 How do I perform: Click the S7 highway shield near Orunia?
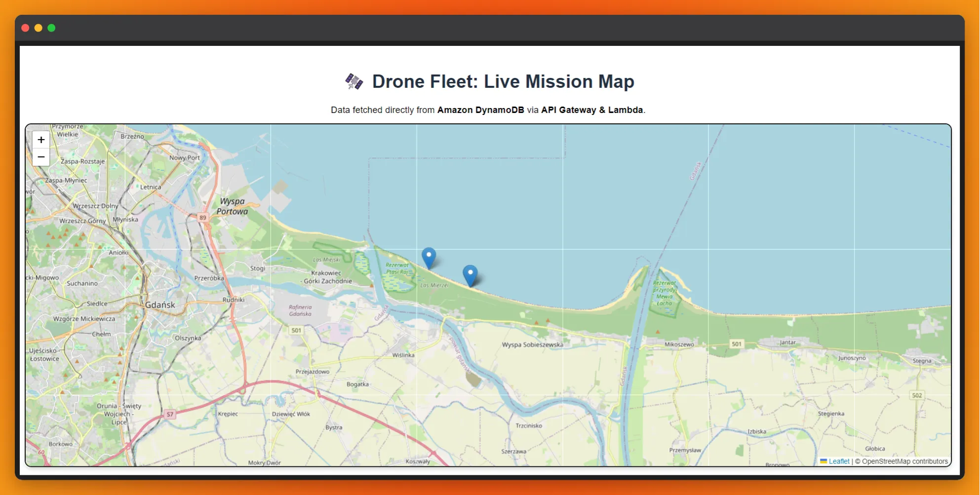(x=169, y=414)
